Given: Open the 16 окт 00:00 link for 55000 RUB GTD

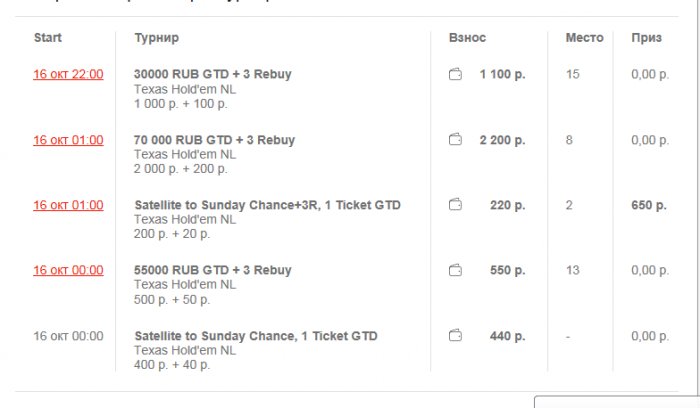Looking at the screenshot, I should pyautogui.click(x=68, y=270).
